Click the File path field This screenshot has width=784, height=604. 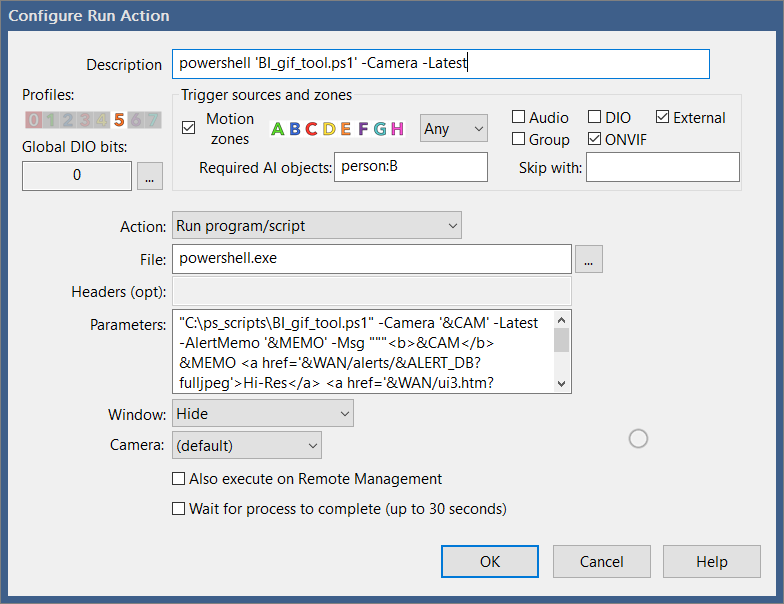(372, 259)
